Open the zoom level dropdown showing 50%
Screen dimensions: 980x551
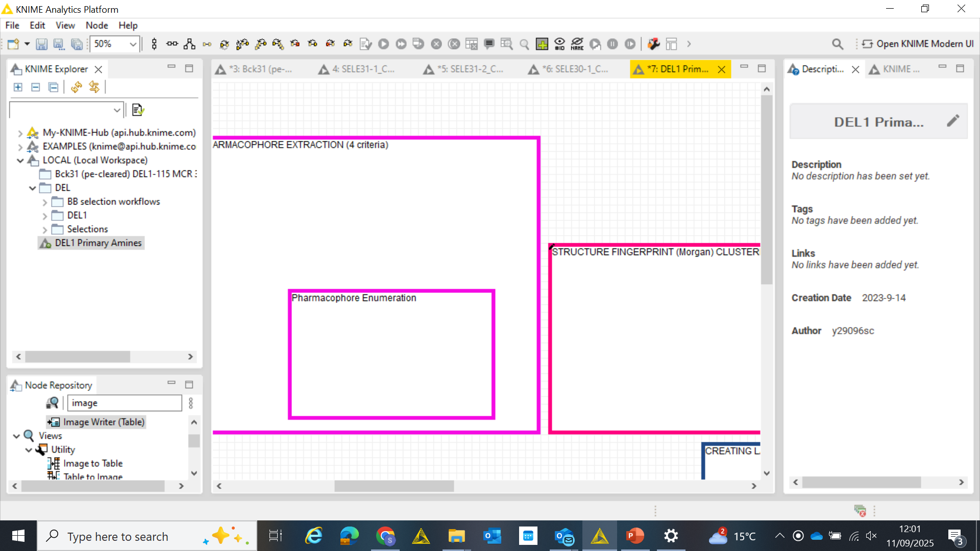pos(132,44)
